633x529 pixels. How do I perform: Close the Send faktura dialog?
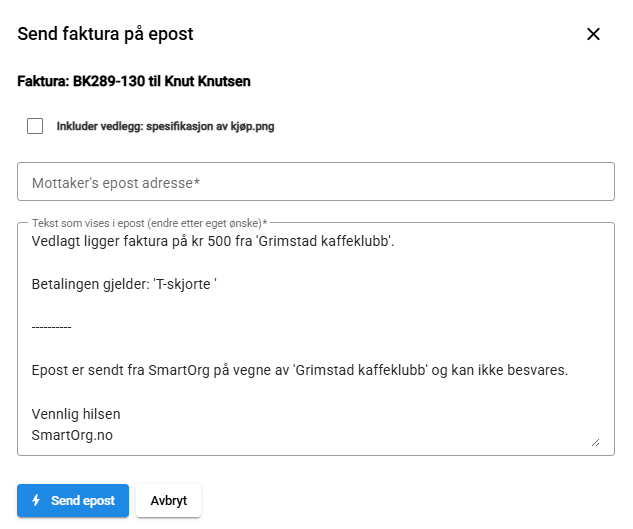(593, 34)
